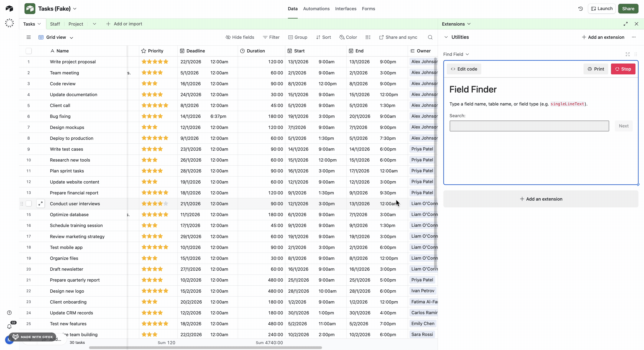The height and width of the screenshot is (350, 644).
Task: Click the view history snapshot icon
Action: tap(581, 8)
